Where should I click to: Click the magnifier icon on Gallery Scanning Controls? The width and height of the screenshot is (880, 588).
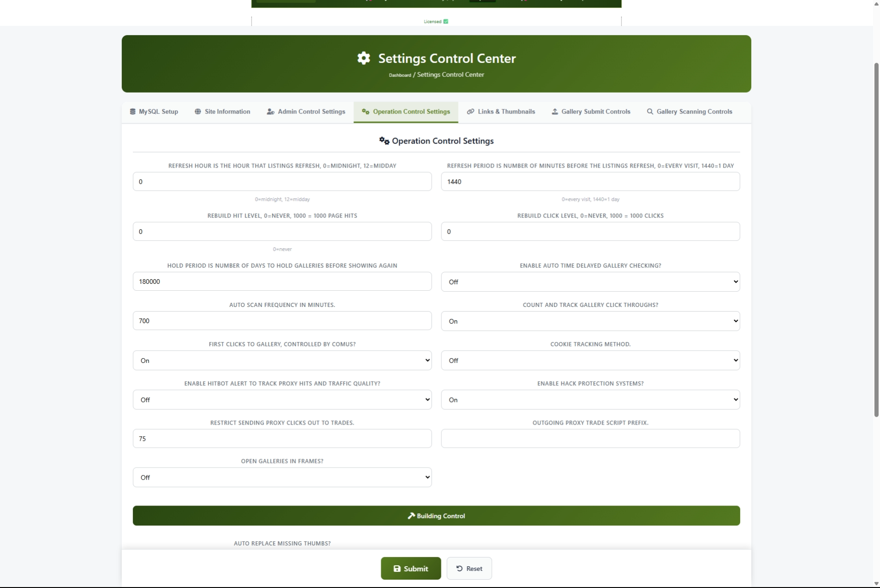tap(650, 112)
